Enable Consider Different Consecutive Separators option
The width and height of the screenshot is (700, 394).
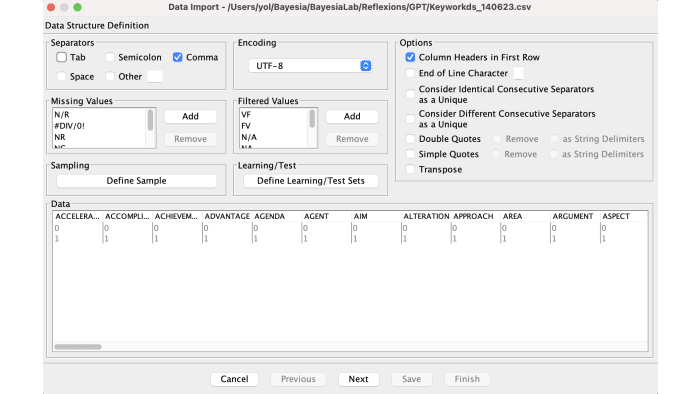coord(410,119)
